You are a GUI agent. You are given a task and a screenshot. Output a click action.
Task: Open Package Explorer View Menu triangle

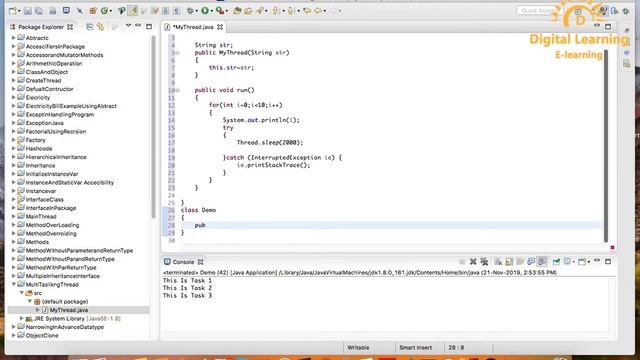click(128, 26)
